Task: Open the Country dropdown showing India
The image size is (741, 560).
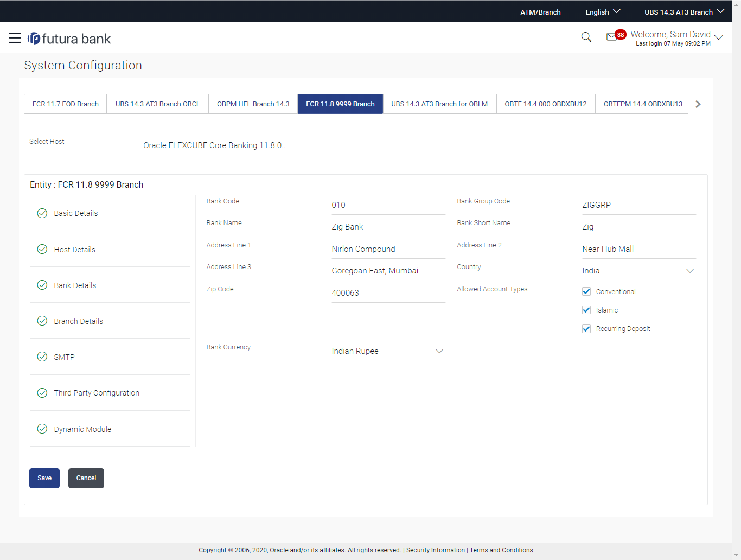Action: click(638, 271)
